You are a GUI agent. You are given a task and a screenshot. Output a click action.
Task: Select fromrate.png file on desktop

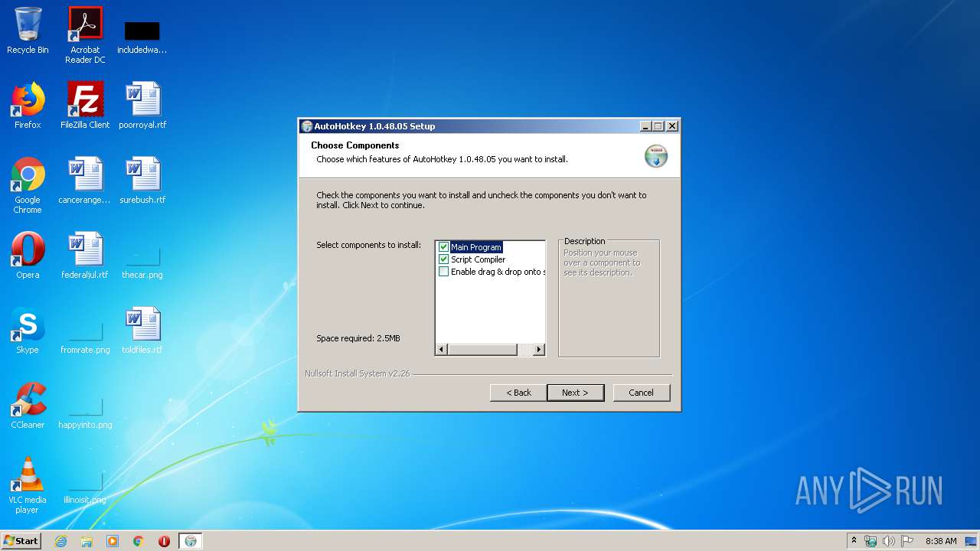point(85,337)
